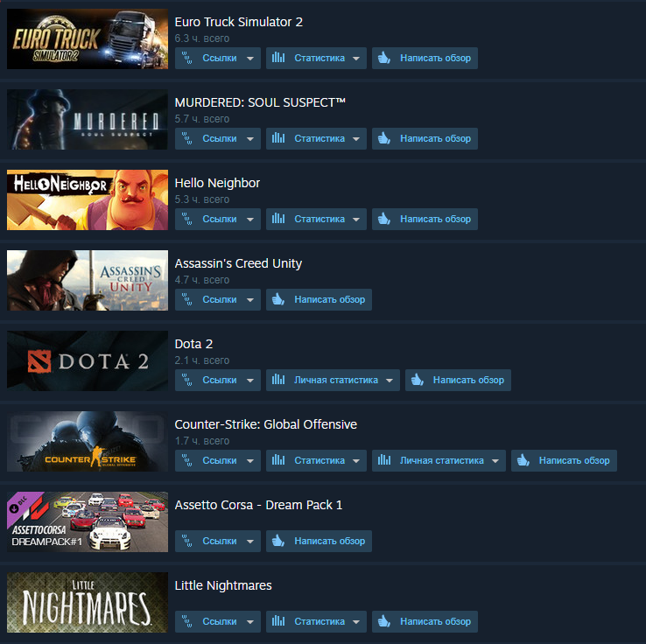
Task: Open the Assassin's Creed Unity title link
Action: [238, 263]
